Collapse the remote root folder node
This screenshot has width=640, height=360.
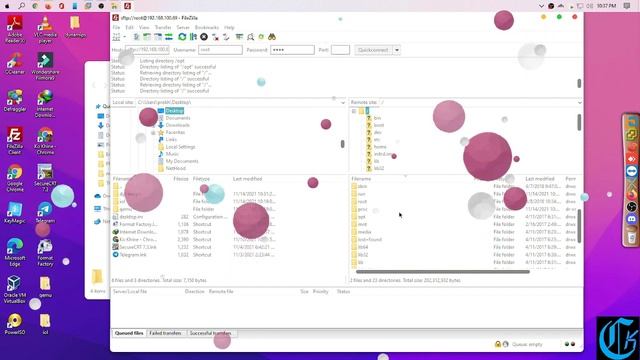[x=354, y=111]
